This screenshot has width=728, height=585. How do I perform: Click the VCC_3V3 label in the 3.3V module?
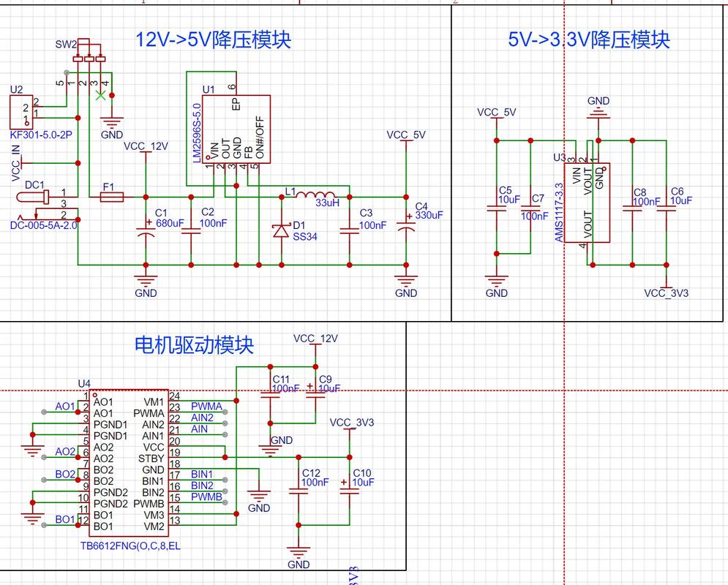click(667, 292)
